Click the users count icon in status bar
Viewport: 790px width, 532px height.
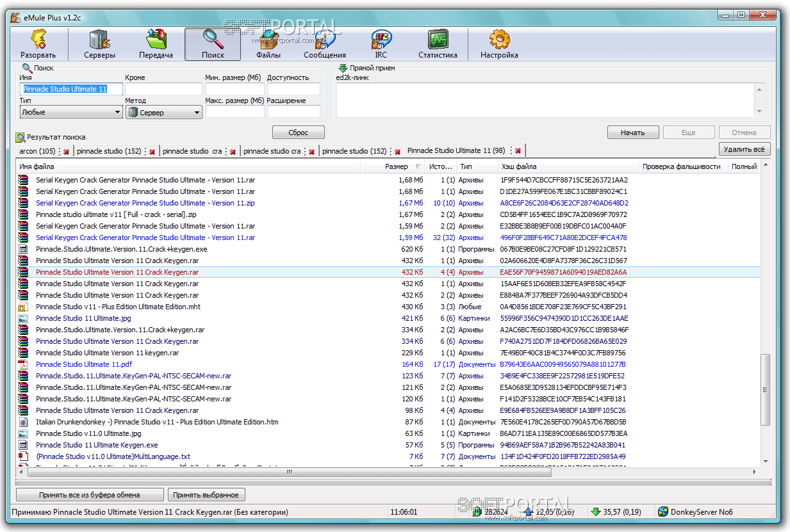pyautogui.click(x=477, y=512)
